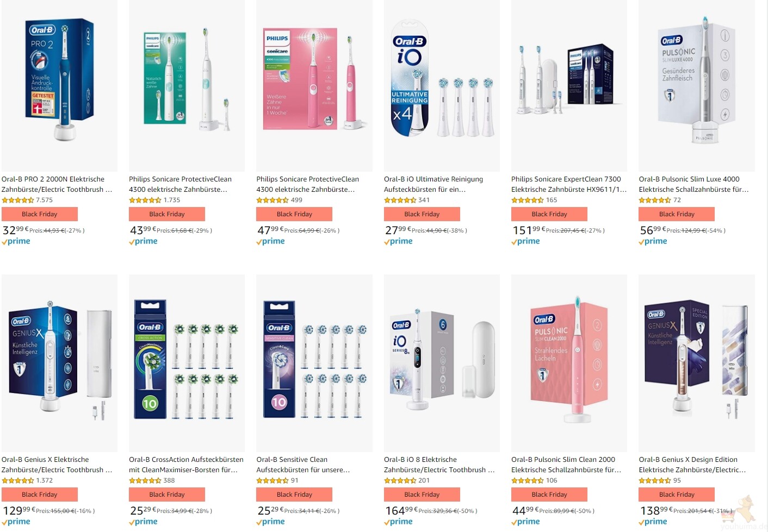Open the Oral-B Pulsonic Slim Clean 2000 pink image
Image resolution: width=768 pixels, height=532 pixels.
(569, 363)
